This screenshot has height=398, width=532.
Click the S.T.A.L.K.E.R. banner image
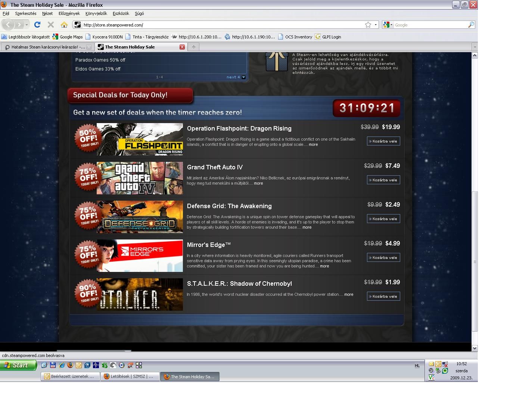140,294
